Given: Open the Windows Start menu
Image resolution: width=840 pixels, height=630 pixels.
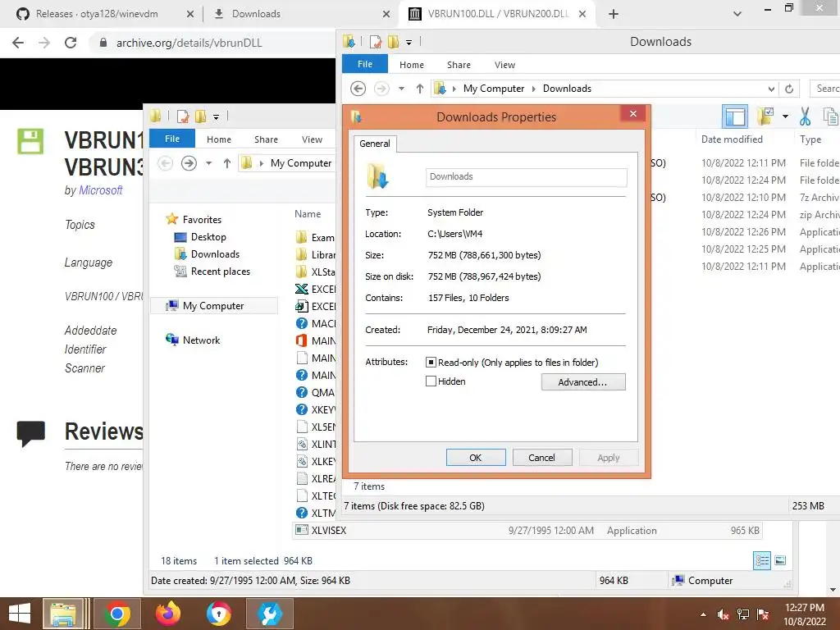Looking at the screenshot, I should [20, 614].
